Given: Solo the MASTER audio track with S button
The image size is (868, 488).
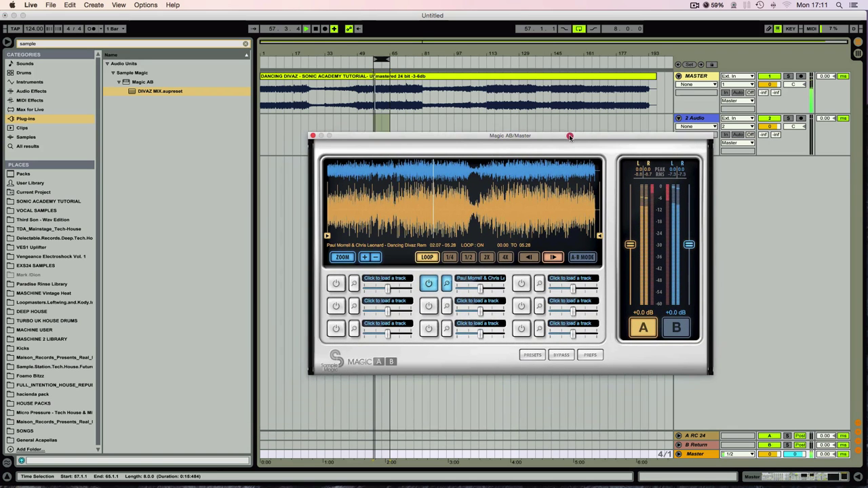Looking at the screenshot, I should (x=788, y=76).
